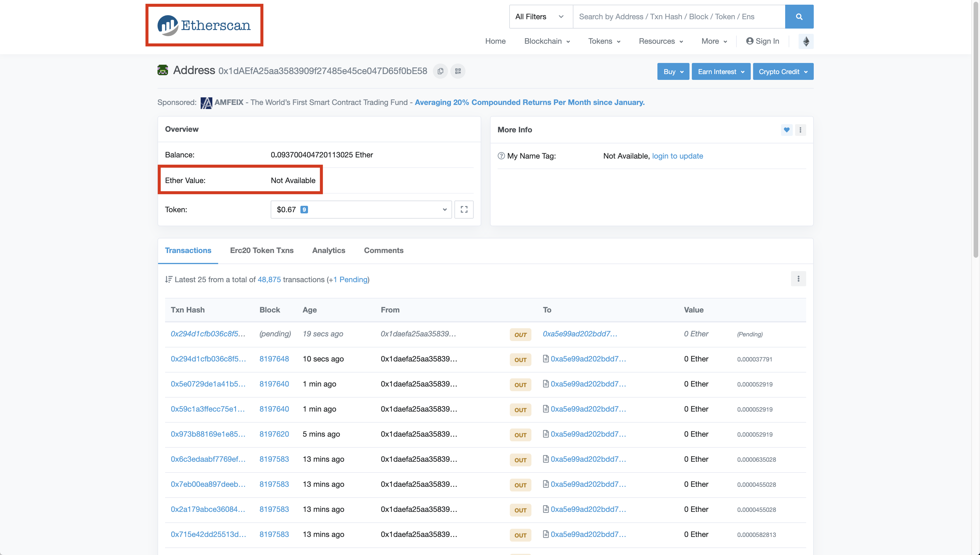Image resolution: width=980 pixels, height=555 pixels.
Task: Open the Earn Interest dropdown
Action: tap(721, 72)
